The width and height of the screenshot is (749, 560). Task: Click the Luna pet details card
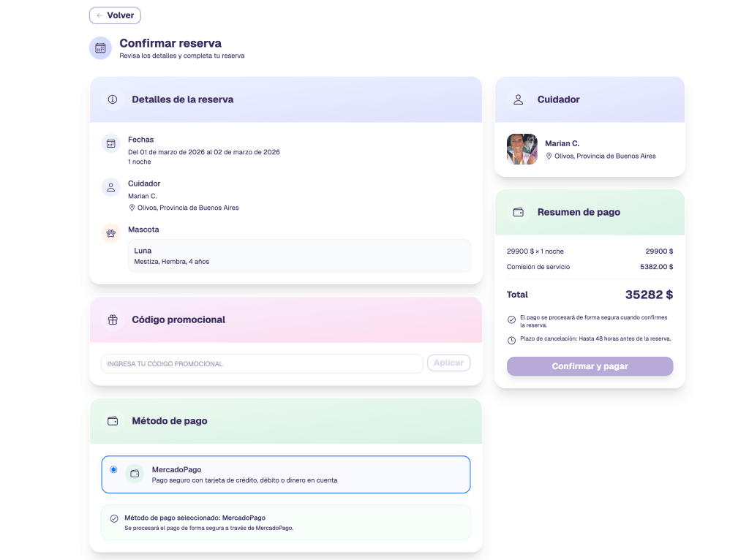coord(299,256)
